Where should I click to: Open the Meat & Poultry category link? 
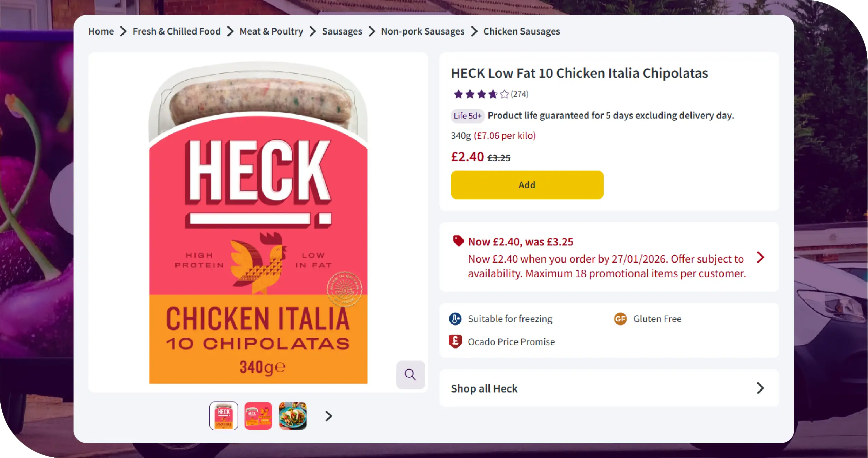(271, 31)
